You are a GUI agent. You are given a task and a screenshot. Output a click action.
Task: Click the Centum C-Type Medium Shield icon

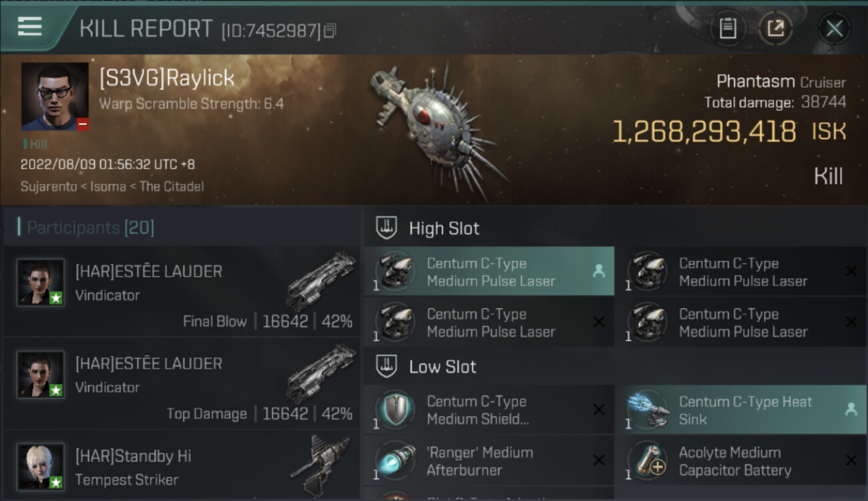[x=395, y=409]
